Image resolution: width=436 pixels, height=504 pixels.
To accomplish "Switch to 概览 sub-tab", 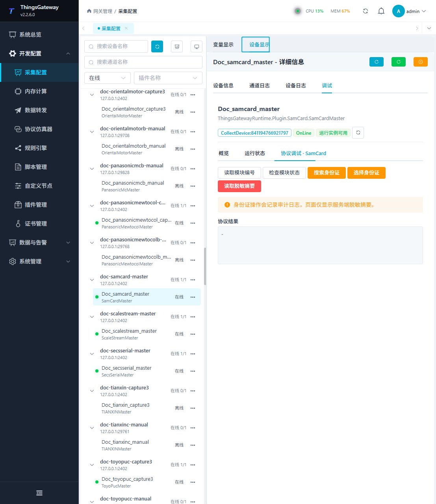I will click(x=224, y=153).
